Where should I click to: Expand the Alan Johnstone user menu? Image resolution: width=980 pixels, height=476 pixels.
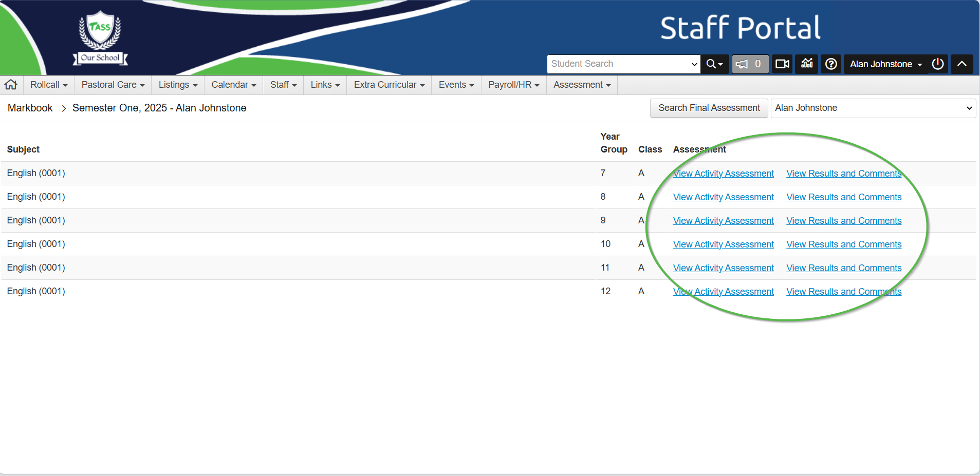(885, 64)
